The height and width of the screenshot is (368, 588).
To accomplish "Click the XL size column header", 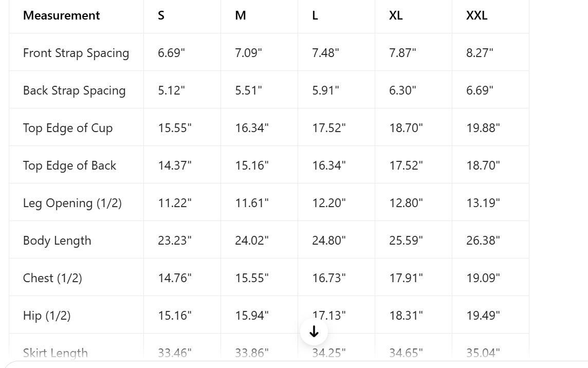I will point(396,15).
